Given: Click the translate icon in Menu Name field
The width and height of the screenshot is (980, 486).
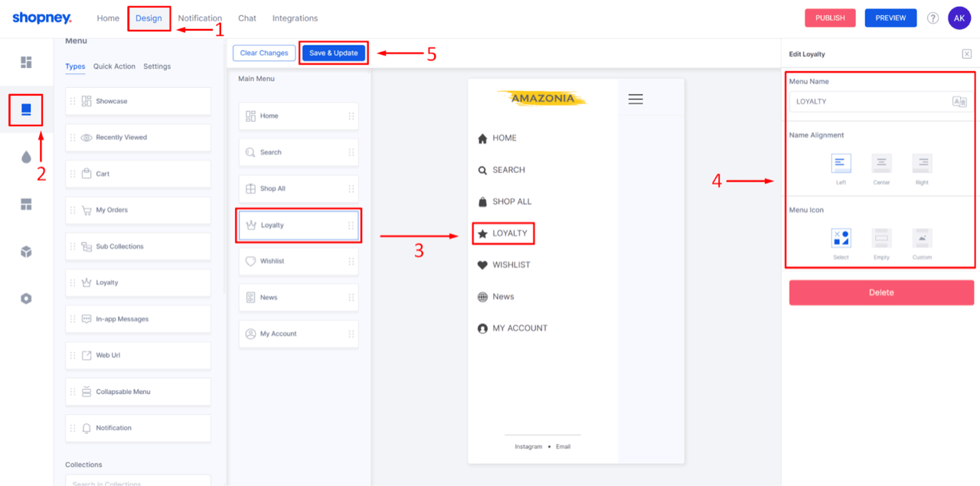Looking at the screenshot, I should [959, 102].
